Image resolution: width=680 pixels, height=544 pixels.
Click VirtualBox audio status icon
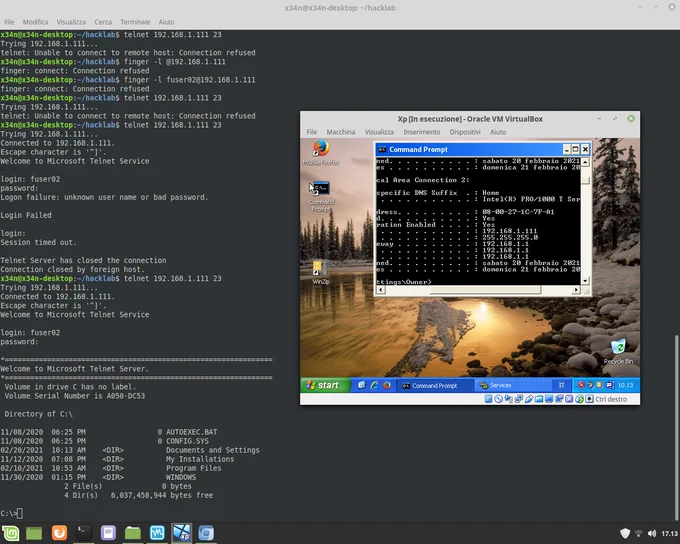click(508, 399)
